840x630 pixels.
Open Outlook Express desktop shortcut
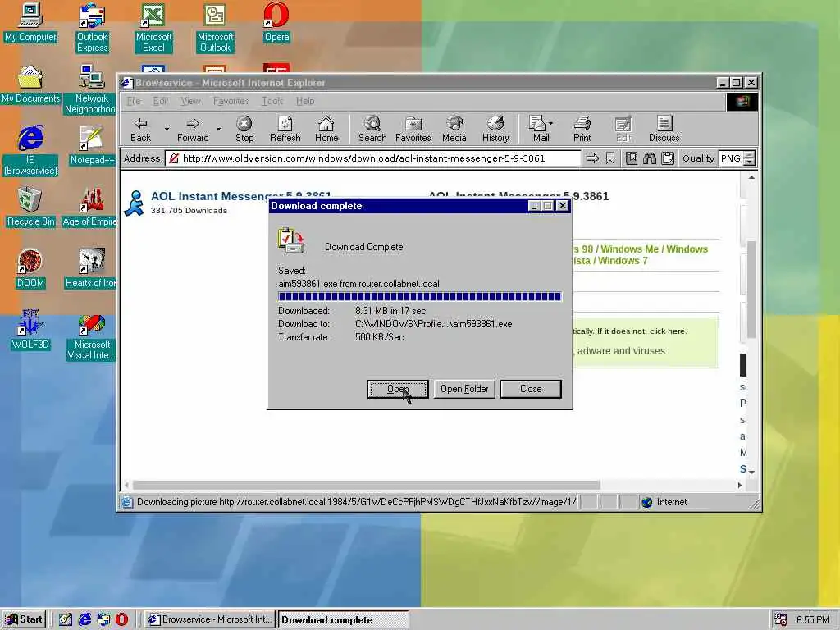point(92,28)
